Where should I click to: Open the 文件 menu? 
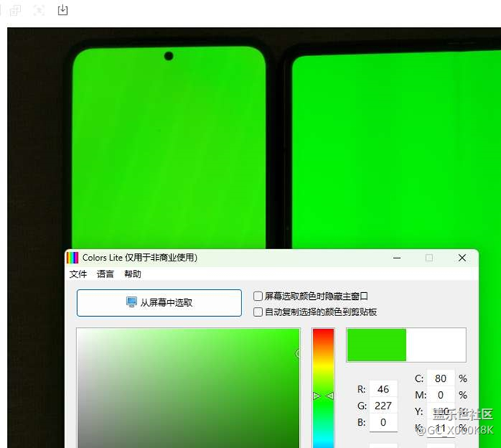click(x=79, y=275)
